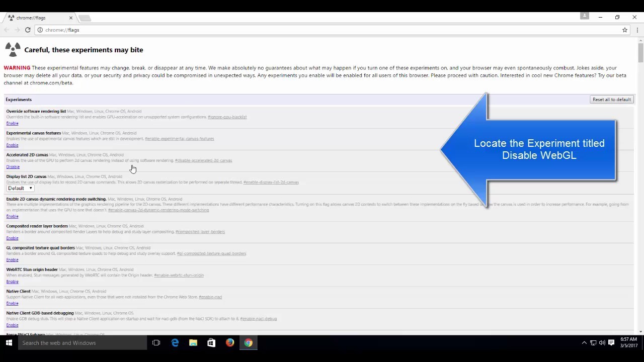This screenshot has height=362, width=644.
Task: Click the Search the web and Windows box
Action: coord(82,343)
